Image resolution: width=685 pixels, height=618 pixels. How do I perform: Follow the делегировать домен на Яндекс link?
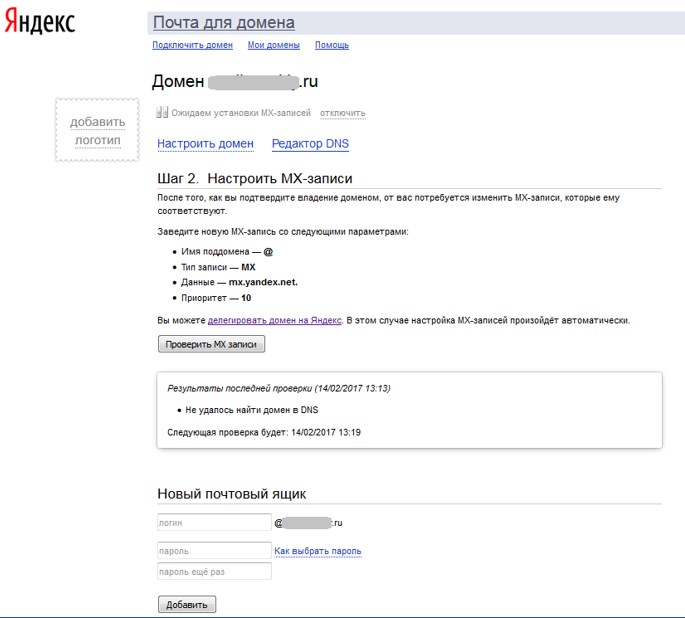[275, 320]
